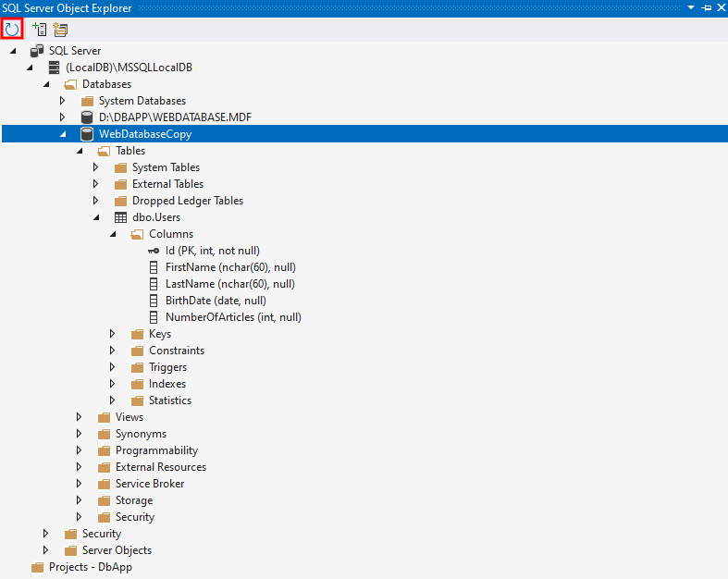Select the System Databases label

click(x=142, y=101)
